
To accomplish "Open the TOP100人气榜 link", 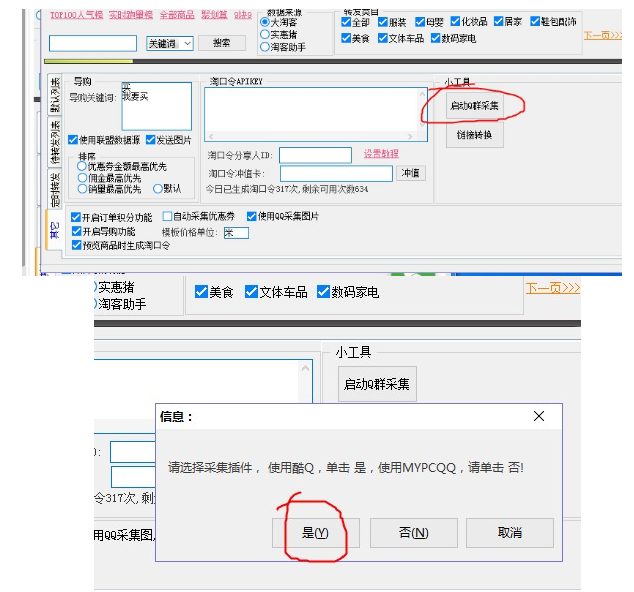I will pos(76,16).
